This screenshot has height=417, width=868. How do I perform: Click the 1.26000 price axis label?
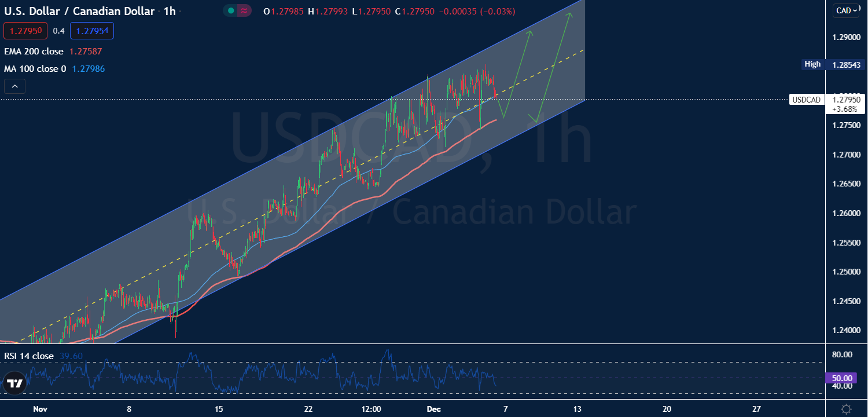coord(845,213)
